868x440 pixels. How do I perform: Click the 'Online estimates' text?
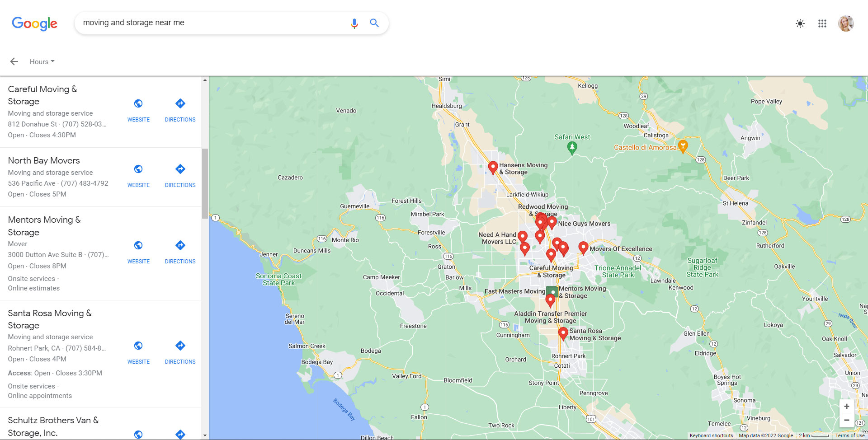(x=34, y=288)
